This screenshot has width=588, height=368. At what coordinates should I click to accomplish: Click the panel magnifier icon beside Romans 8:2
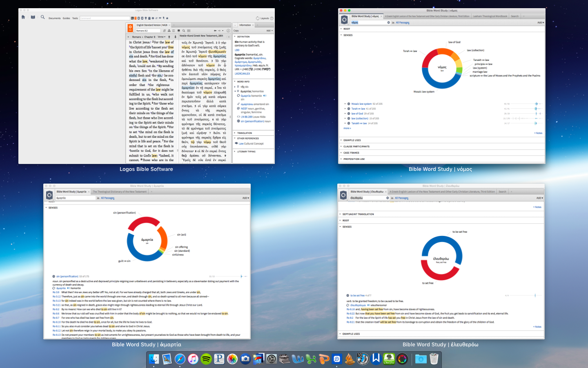184,31
